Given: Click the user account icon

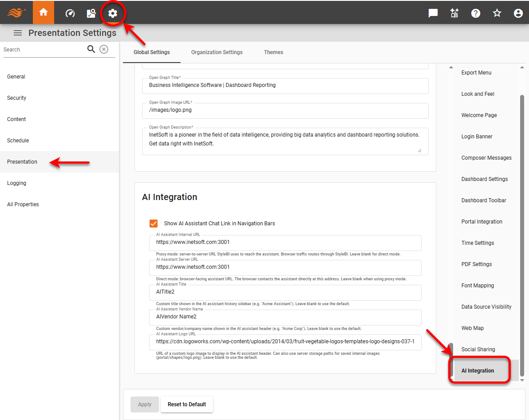Looking at the screenshot, I should coord(518,13).
